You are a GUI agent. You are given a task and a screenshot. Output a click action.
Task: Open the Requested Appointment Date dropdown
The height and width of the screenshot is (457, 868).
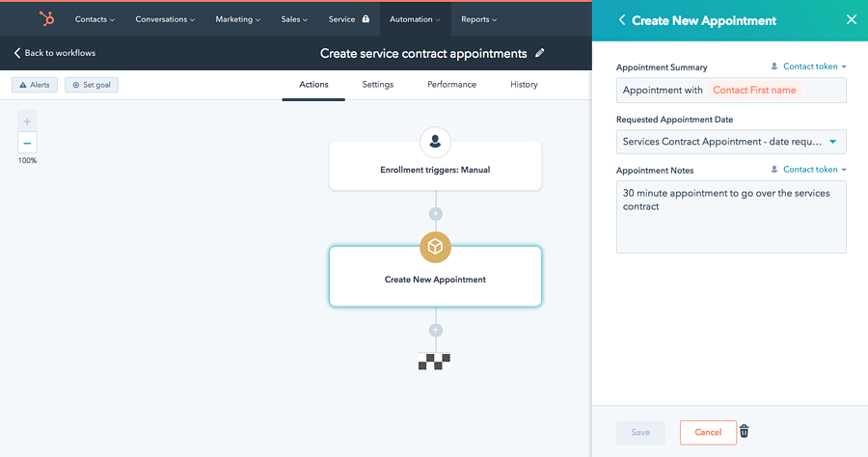[x=731, y=142]
